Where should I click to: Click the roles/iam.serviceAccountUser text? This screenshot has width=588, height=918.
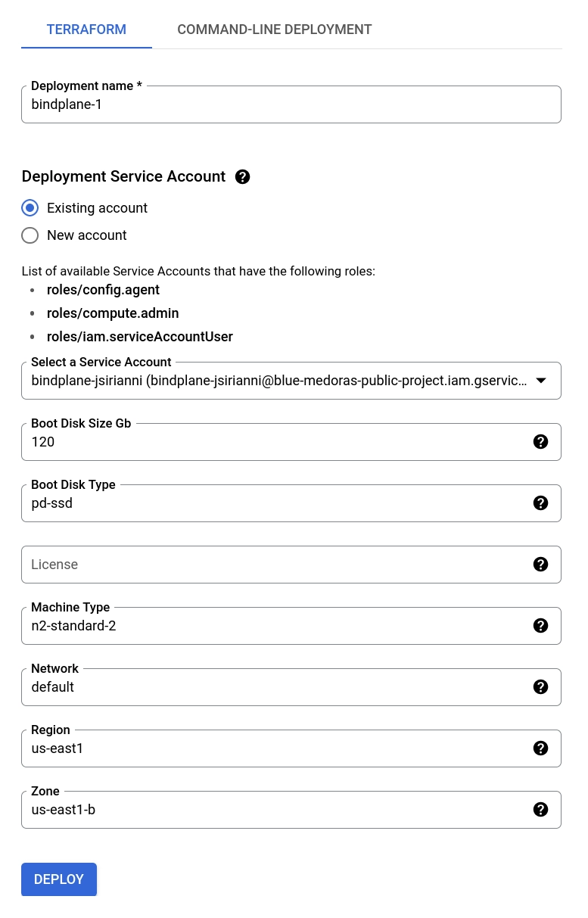pos(140,337)
